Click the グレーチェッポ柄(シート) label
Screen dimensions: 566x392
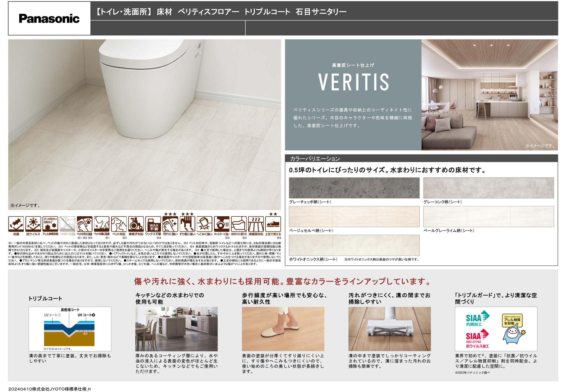pos(310,202)
